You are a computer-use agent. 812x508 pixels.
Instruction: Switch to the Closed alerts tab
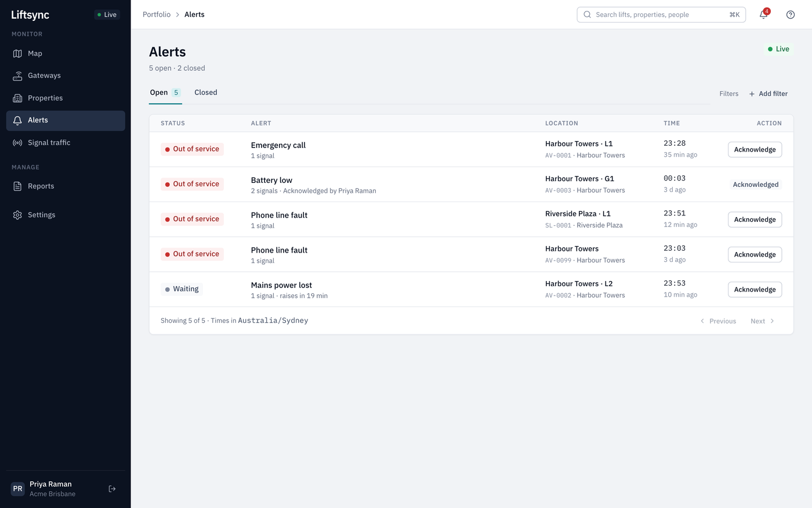tap(206, 92)
